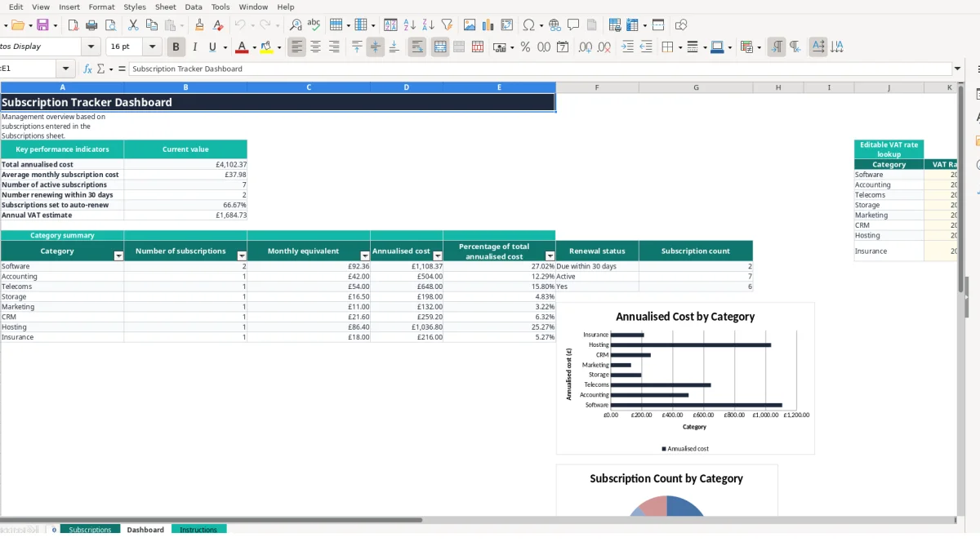Click the Print icon

[92, 25]
